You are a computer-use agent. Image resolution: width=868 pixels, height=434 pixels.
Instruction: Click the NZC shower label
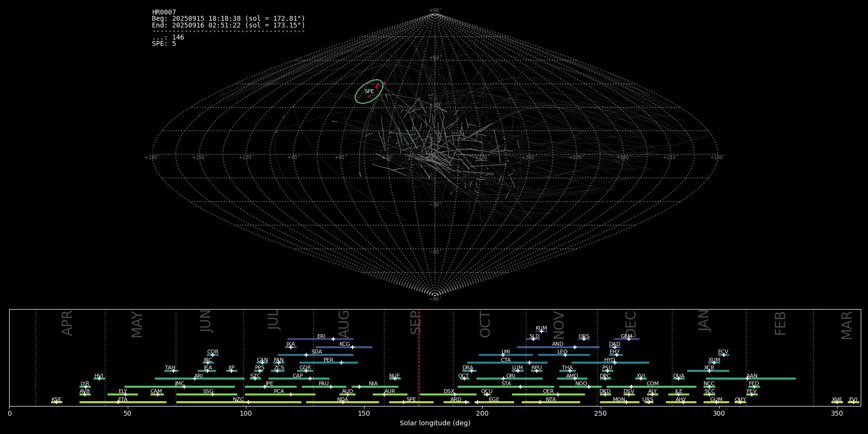239,400
